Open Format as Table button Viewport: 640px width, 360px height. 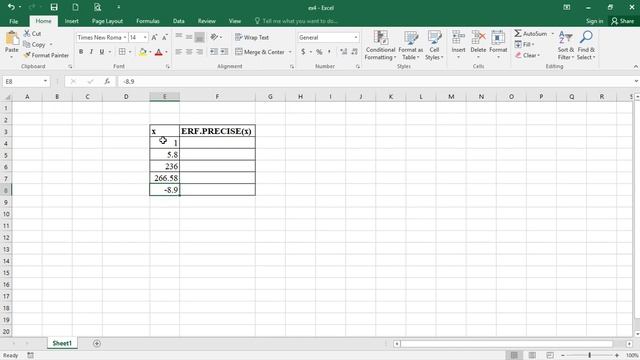click(x=411, y=45)
